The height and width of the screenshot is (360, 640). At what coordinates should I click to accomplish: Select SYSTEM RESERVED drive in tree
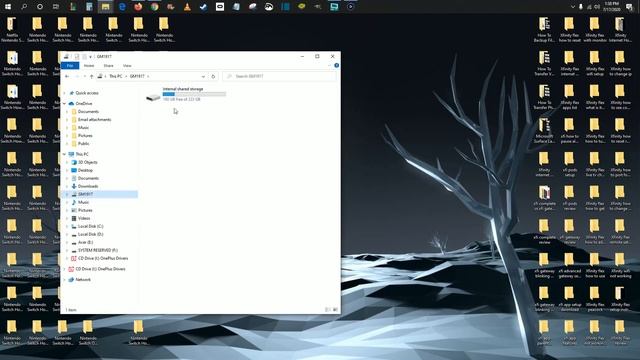click(x=98, y=250)
